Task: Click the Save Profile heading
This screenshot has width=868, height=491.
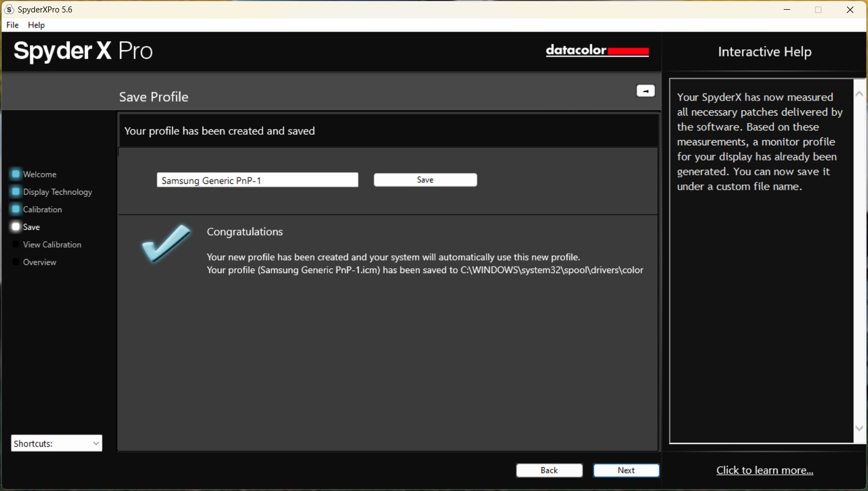Action: point(153,97)
